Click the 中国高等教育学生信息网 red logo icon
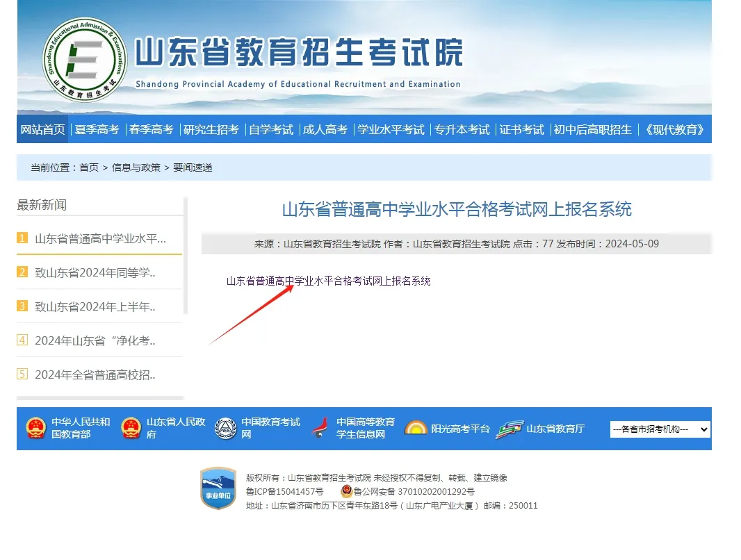Screen dimensions: 741x560 pyautogui.click(x=320, y=428)
